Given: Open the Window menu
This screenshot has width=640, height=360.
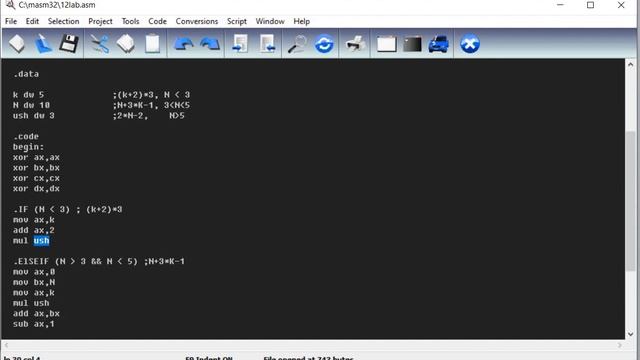Looking at the screenshot, I should [x=270, y=21].
